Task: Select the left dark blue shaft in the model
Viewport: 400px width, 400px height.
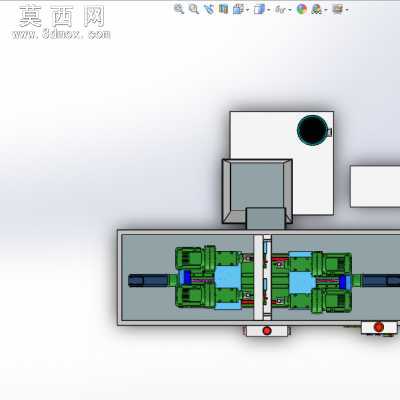Action: 148,280
